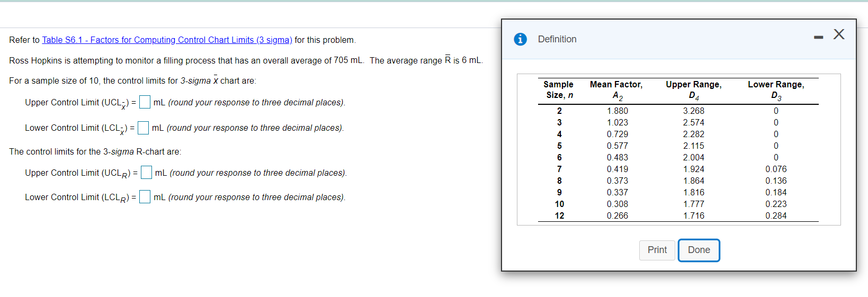
Task: Open the Table S6.1 control chart factors link
Action: coord(167,40)
